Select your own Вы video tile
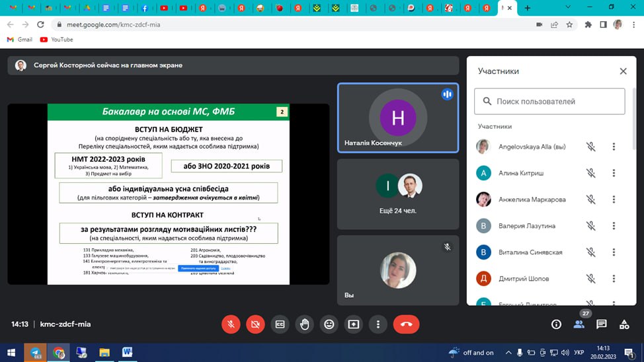Image resolution: width=644 pixels, height=362 pixels. [x=398, y=270]
